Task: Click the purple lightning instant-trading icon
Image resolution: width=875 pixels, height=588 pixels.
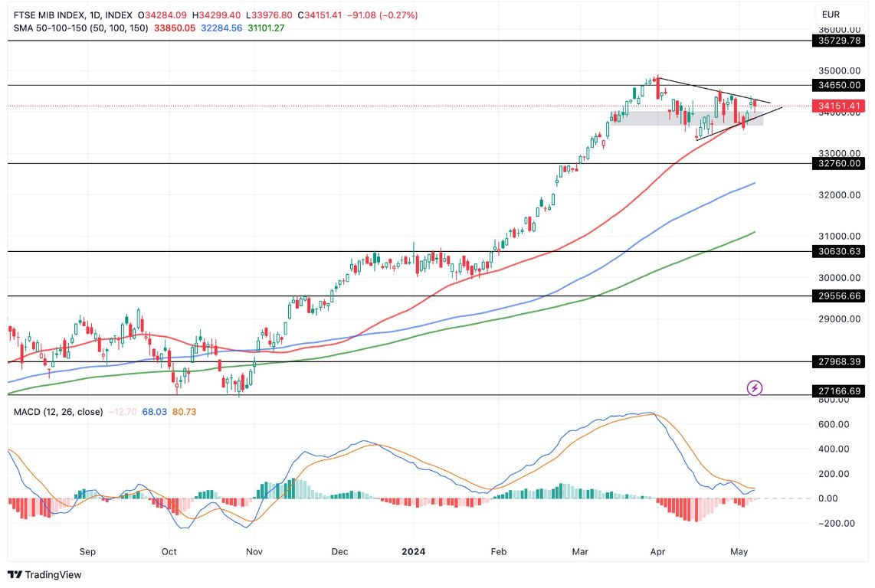Action: (755, 389)
